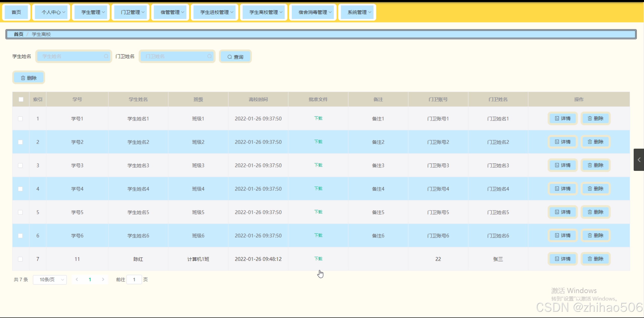
Task: Open 详情 for student 陈红
Action: click(x=562, y=259)
